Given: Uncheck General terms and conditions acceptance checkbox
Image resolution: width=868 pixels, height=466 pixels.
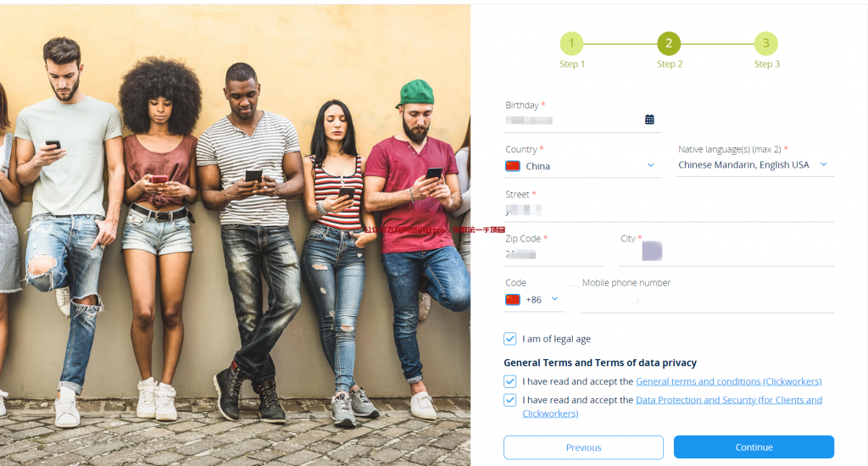Looking at the screenshot, I should (509, 381).
